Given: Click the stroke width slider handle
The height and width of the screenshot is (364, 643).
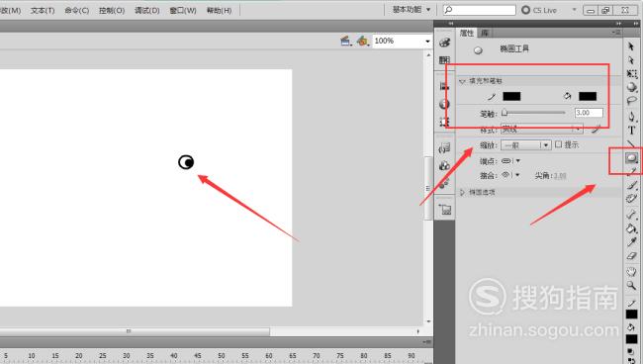Looking at the screenshot, I should [505, 113].
